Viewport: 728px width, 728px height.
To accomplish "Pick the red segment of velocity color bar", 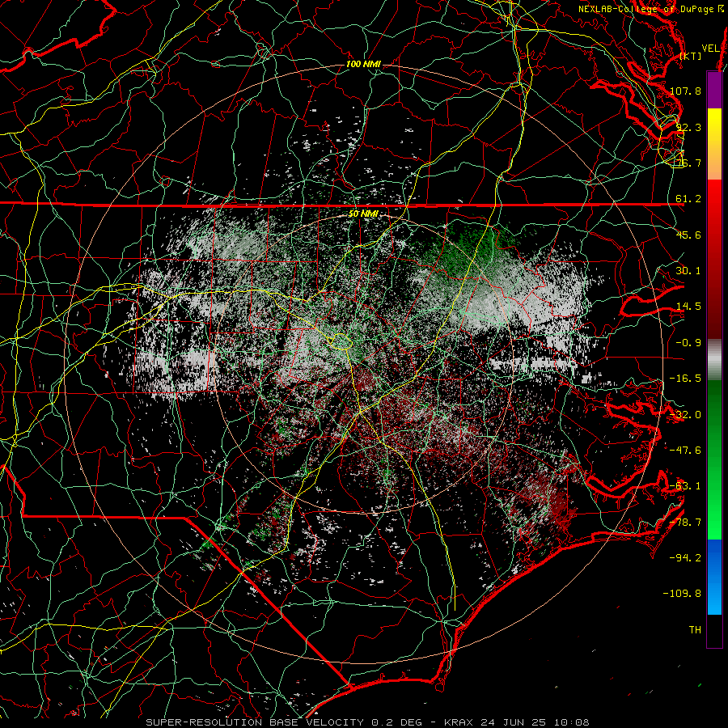I will pyautogui.click(x=714, y=259).
